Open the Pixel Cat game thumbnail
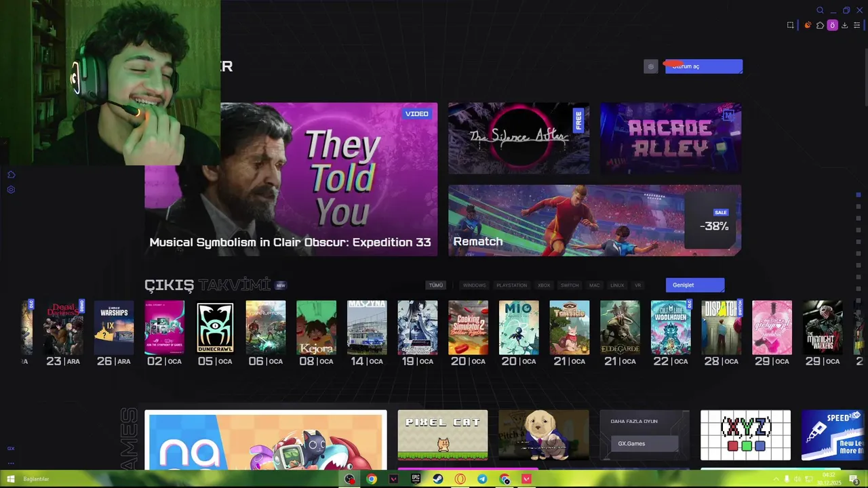 (x=443, y=435)
